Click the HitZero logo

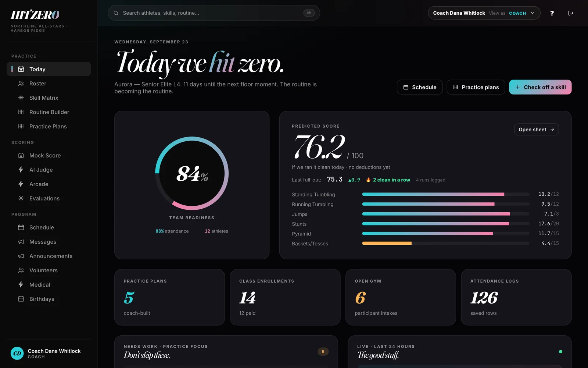[35, 15]
